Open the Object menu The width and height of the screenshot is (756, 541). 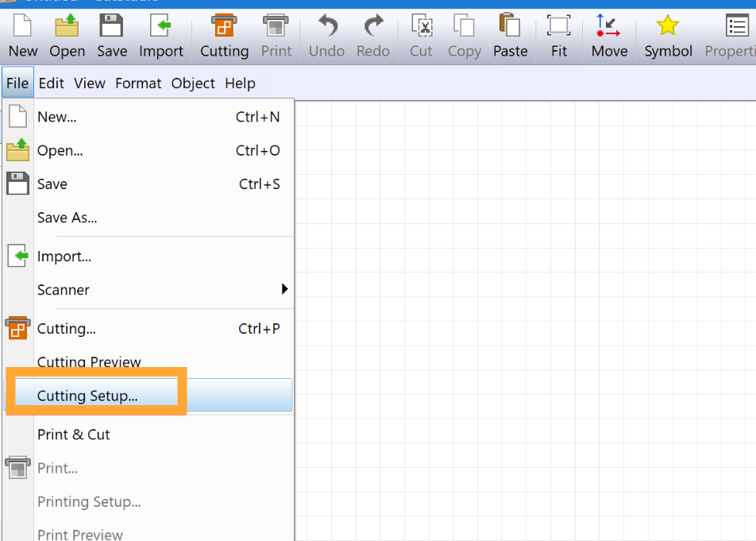point(193,83)
